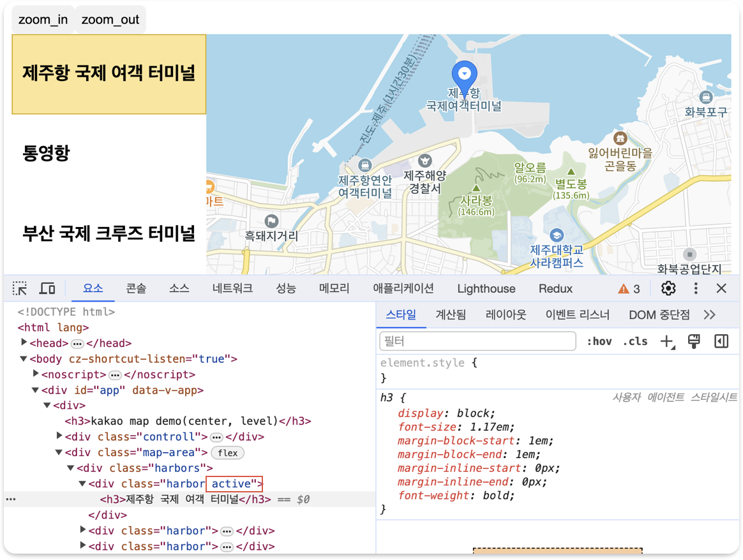Open DevTools settings gear
Viewport: 743px width, 560px height.
point(668,288)
